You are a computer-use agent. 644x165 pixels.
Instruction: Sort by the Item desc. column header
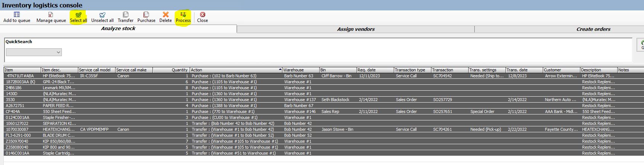click(59, 70)
